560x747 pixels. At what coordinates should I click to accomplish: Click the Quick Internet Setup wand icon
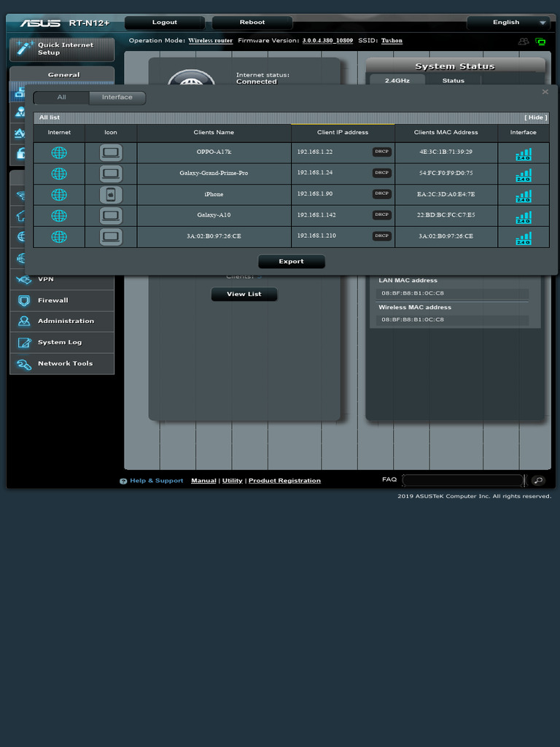24,48
